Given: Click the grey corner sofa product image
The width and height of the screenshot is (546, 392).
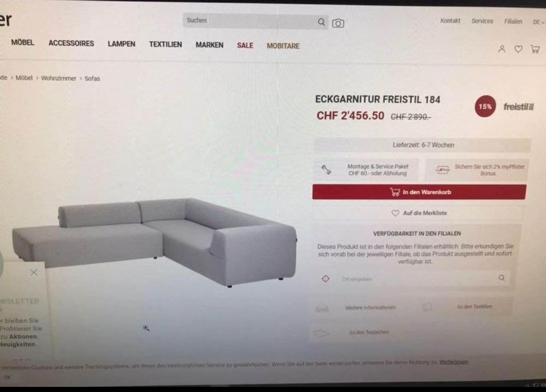Looking at the screenshot, I should point(155,241).
